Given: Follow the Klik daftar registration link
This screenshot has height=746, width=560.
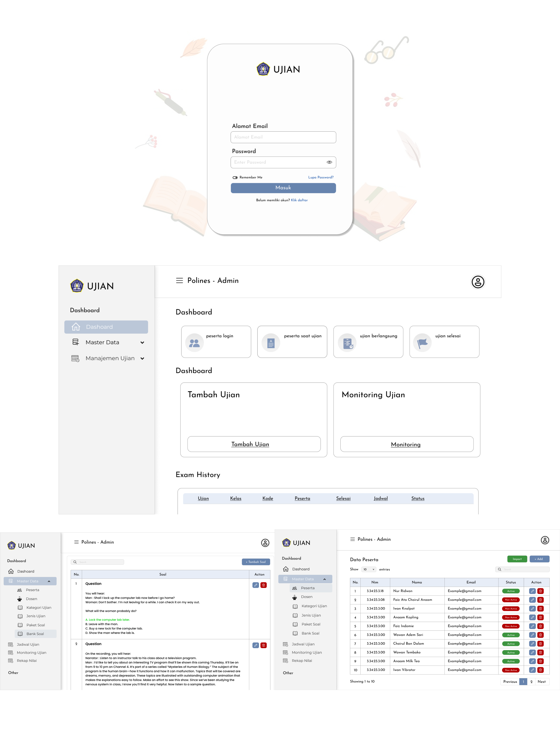Looking at the screenshot, I should pyautogui.click(x=299, y=200).
